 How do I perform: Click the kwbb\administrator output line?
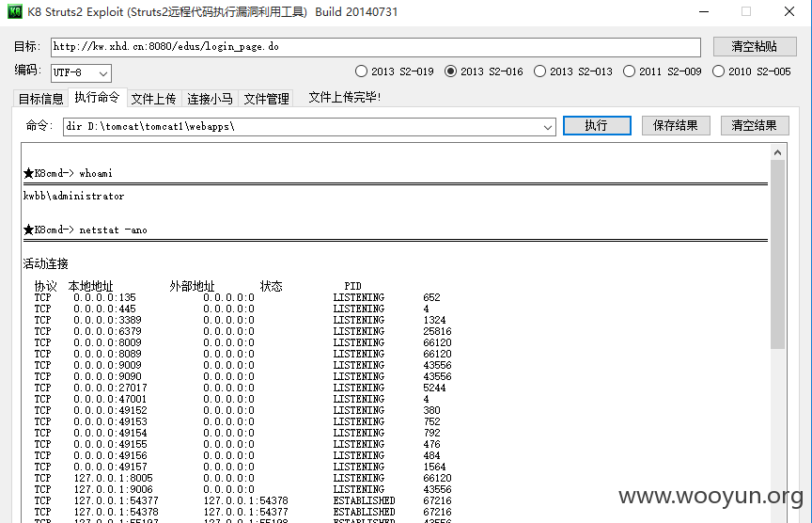point(73,196)
